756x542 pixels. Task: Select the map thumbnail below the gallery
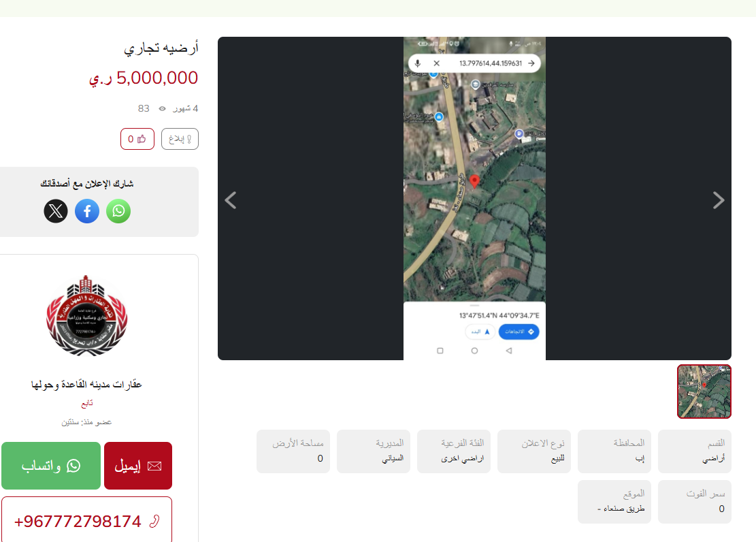point(704,392)
